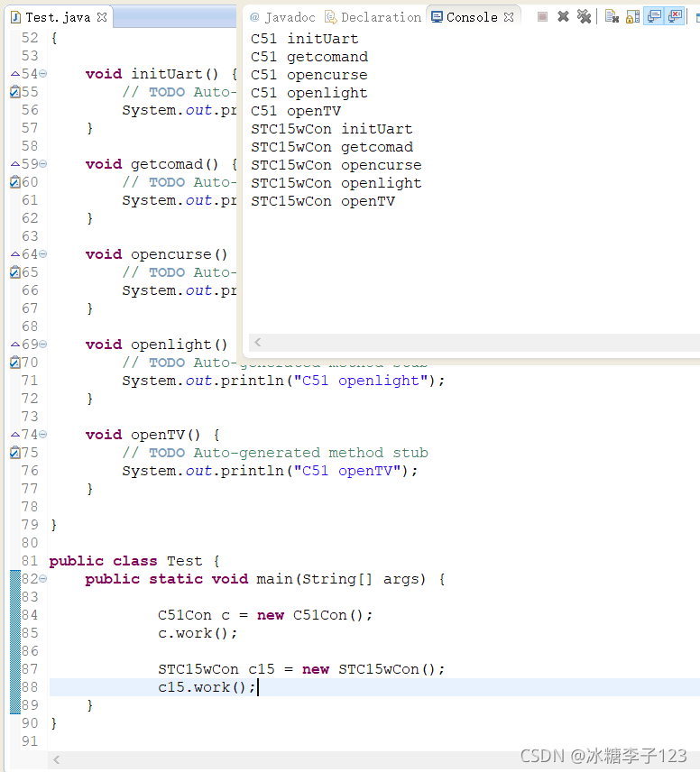Collapse the getcomad method at line 59
Image resolution: width=700 pixels, height=772 pixels.
(x=43, y=164)
